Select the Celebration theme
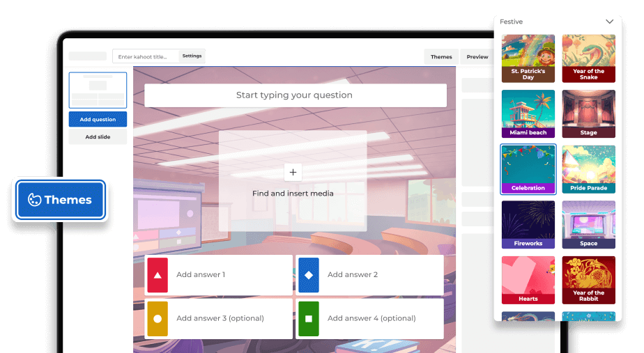Screen dimensions: 644x353 (528, 169)
